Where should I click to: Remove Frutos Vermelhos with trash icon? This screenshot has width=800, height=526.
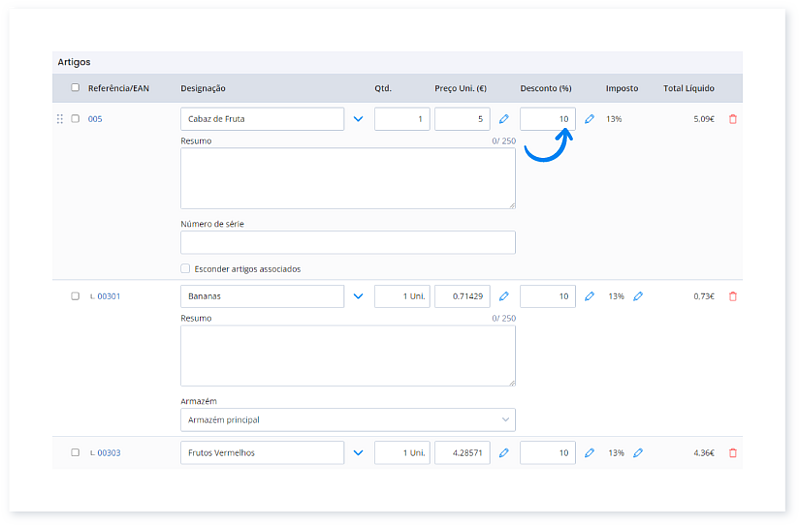pyautogui.click(x=733, y=453)
